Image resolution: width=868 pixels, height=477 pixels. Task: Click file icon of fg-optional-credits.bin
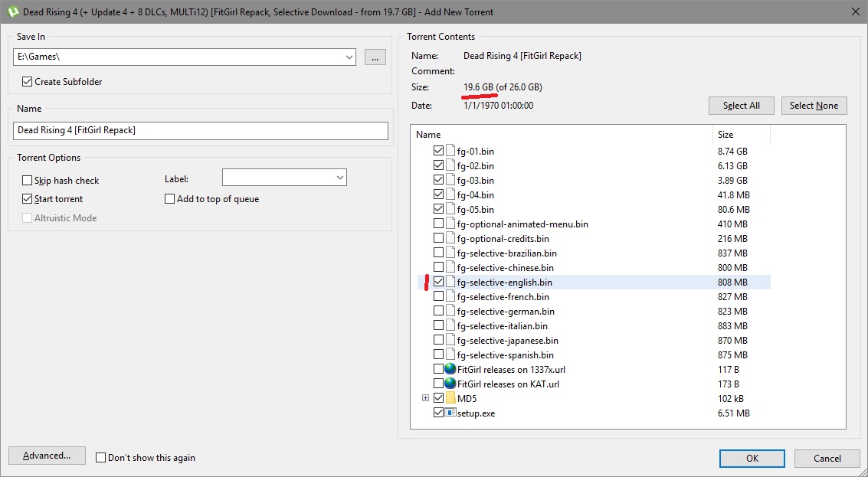450,239
